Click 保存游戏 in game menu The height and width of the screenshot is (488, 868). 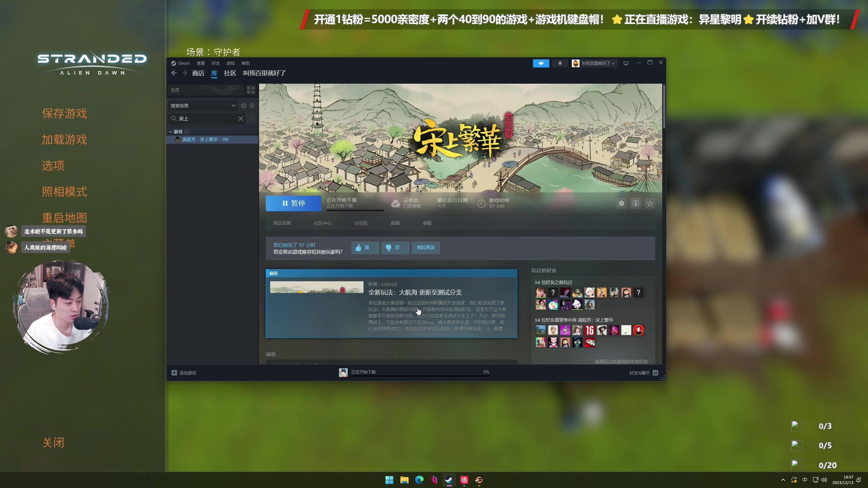64,114
